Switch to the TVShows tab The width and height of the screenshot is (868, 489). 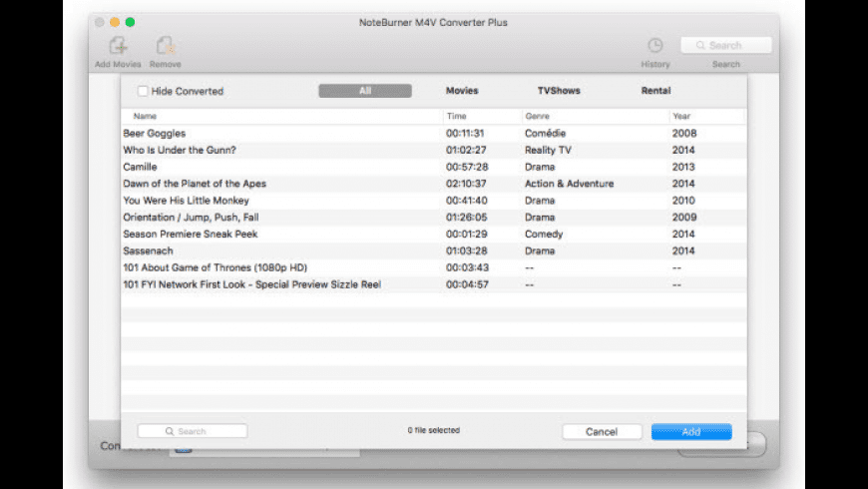(x=559, y=91)
